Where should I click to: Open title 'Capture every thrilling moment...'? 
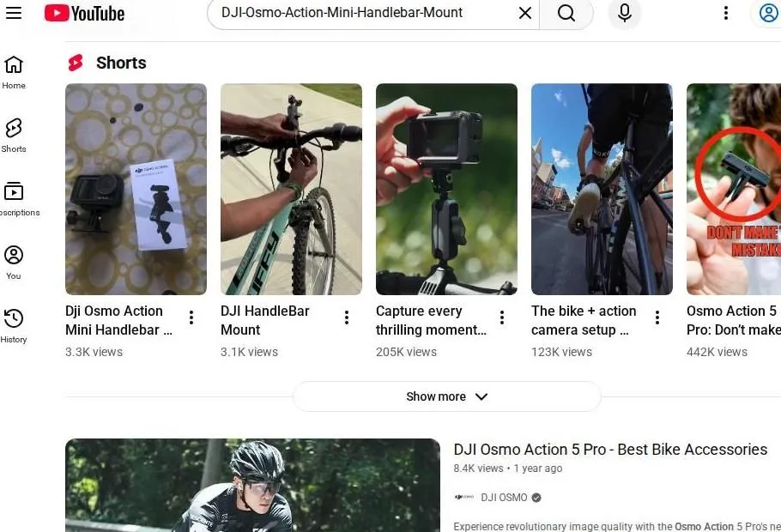pyautogui.click(x=431, y=320)
